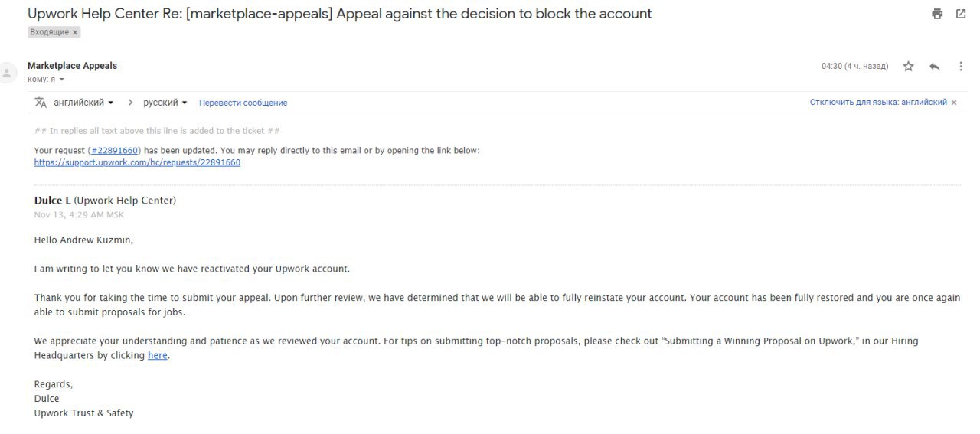The height and width of the screenshot is (434, 980).
Task: Open the английский source language dropdown
Action: pyautogui.click(x=83, y=103)
